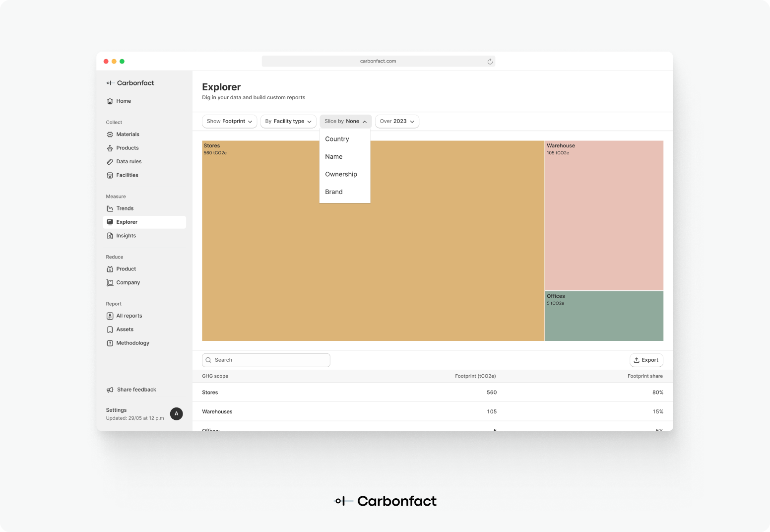Open the By Facility type dropdown
The width and height of the screenshot is (770, 532).
(288, 122)
